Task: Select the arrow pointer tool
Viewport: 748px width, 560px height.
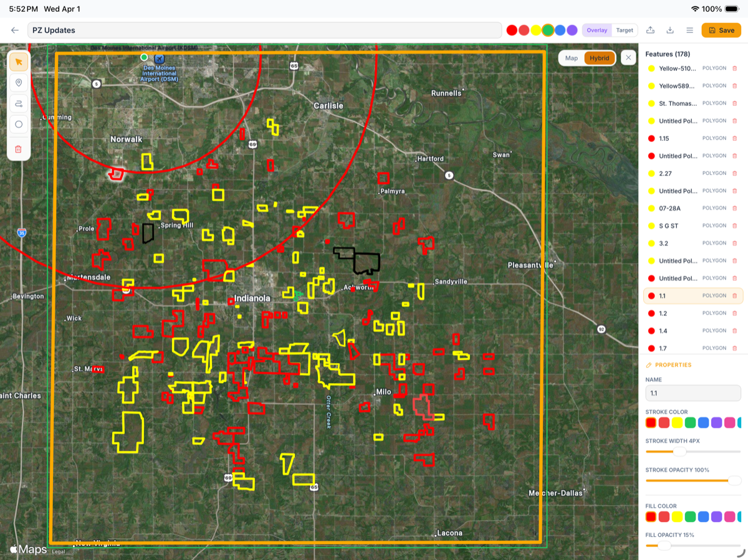Action: tap(19, 62)
